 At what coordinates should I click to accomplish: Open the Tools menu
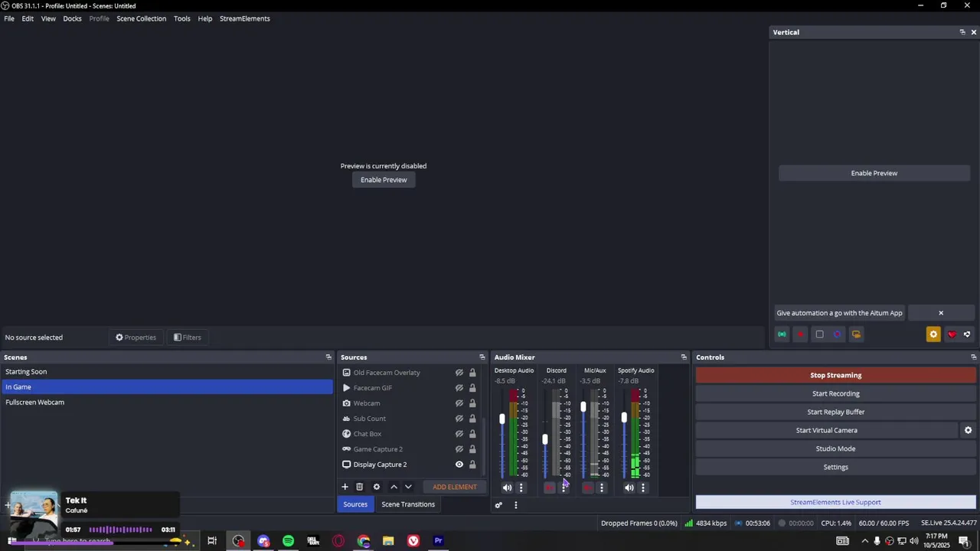181,18
